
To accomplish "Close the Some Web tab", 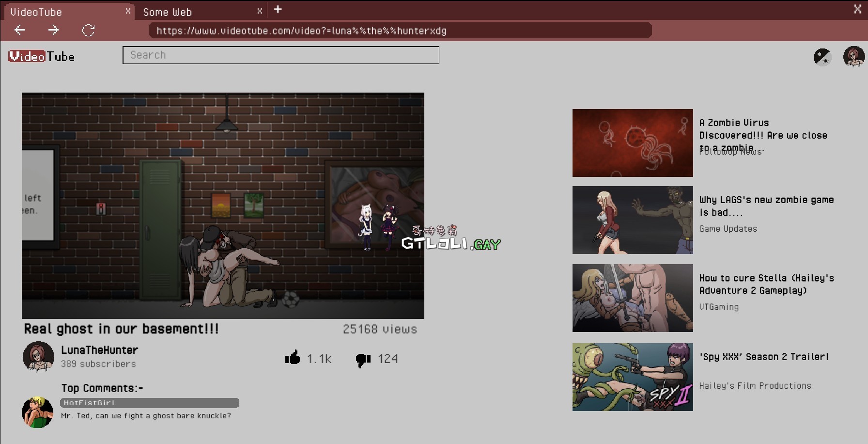I will (260, 11).
